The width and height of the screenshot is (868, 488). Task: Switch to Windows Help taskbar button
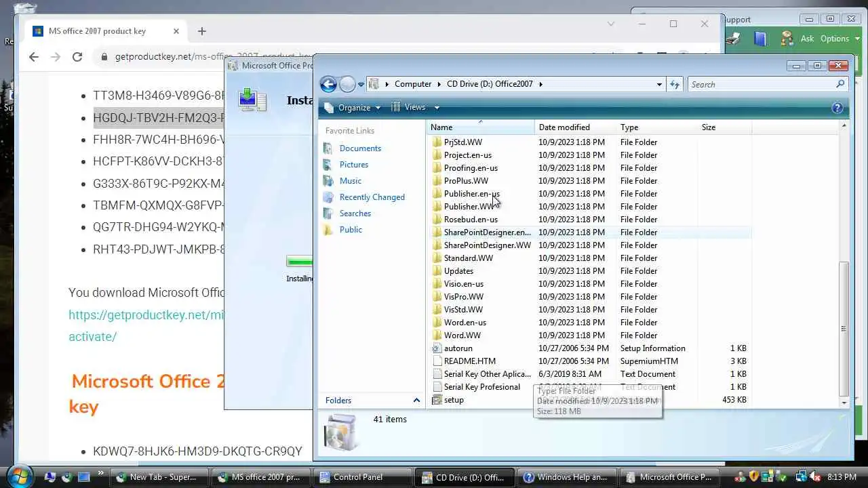(x=568, y=477)
